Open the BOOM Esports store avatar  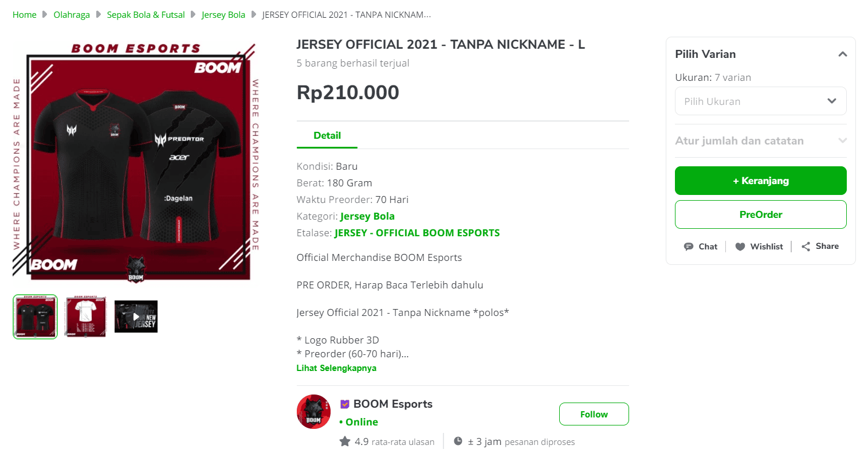tap(313, 412)
